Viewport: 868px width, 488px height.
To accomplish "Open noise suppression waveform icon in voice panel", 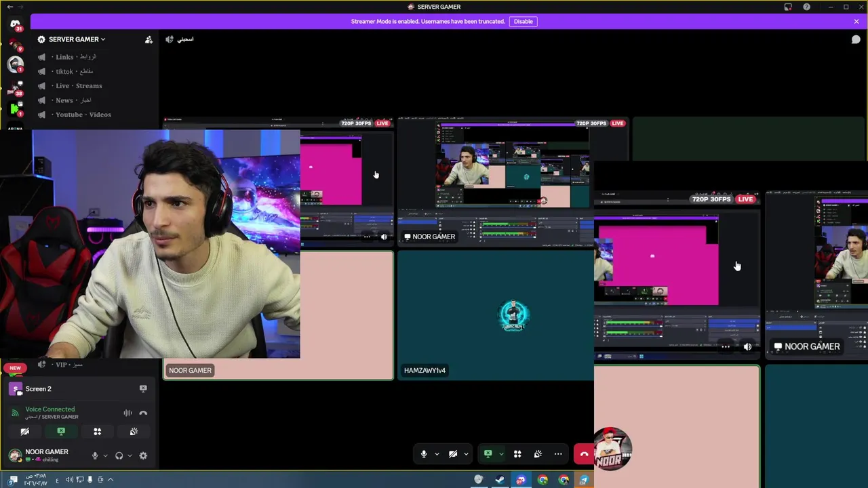I will click(127, 413).
